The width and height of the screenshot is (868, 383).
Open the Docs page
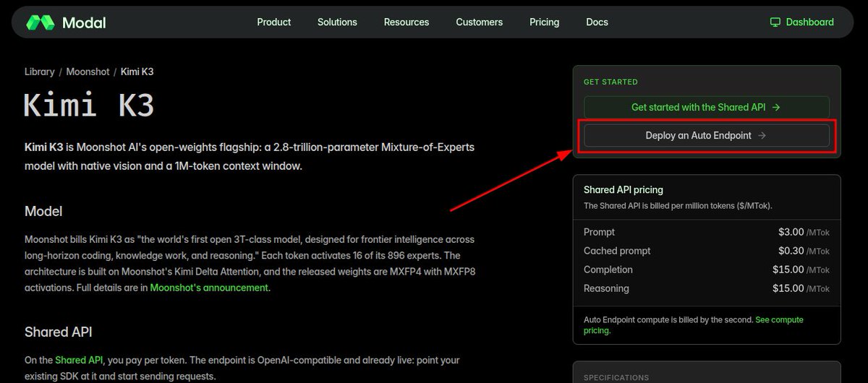tap(597, 22)
